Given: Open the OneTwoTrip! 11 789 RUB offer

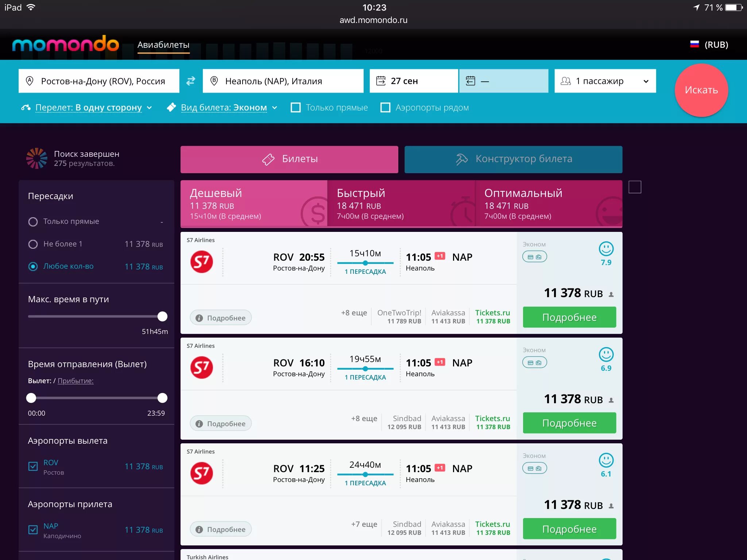Looking at the screenshot, I should tap(399, 317).
